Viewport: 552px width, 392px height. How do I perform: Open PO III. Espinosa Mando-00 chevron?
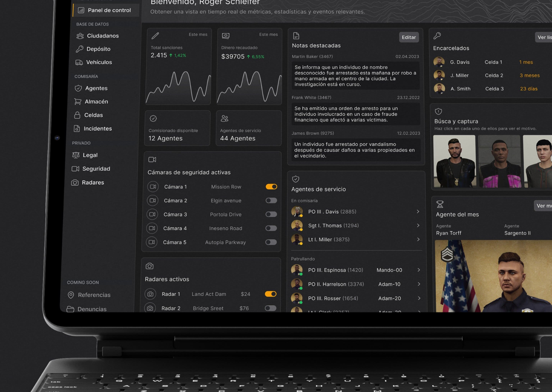click(x=419, y=270)
